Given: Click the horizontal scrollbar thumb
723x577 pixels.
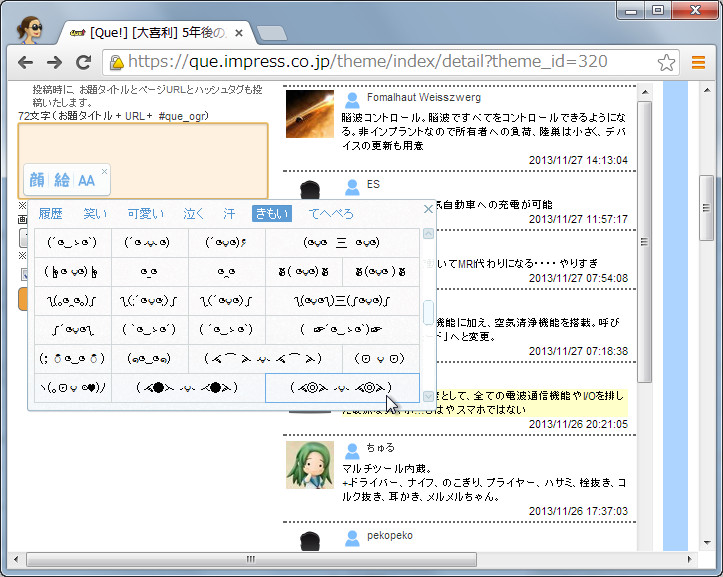Looking at the screenshot, I should [x=251, y=559].
